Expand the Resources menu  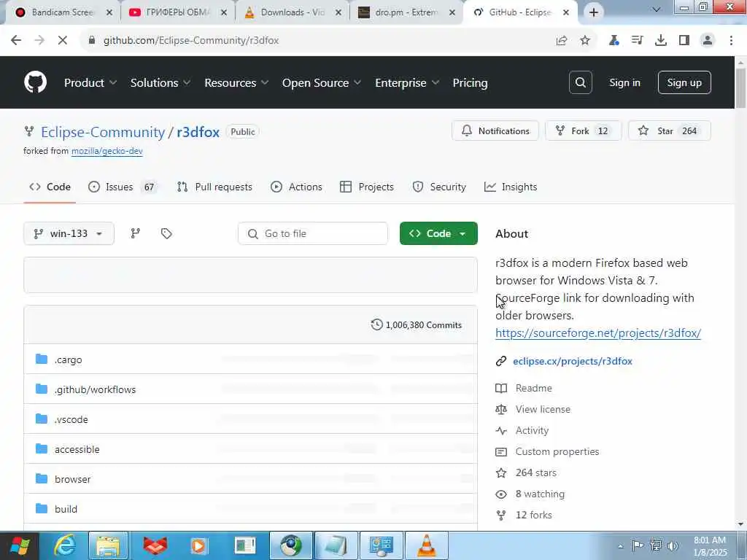[x=237, y=83]
